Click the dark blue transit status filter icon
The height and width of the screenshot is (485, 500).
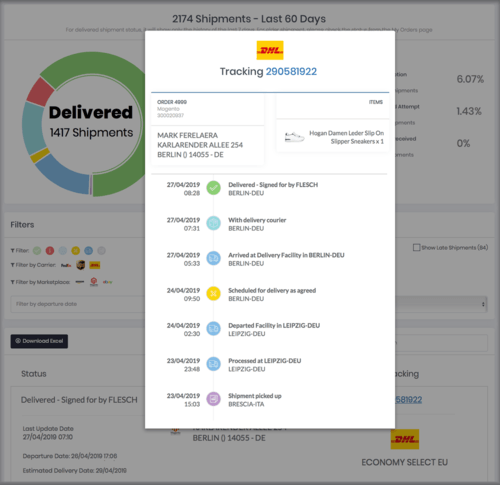tap(88, 250)
